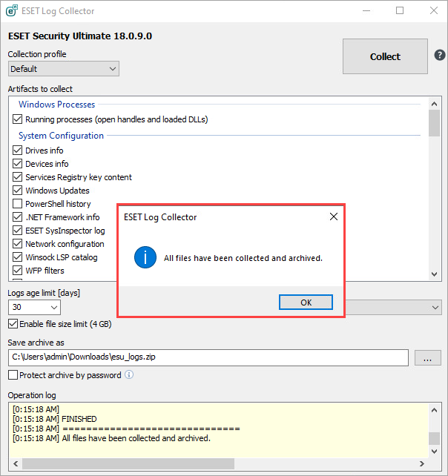
Task: Click the help question mark icon
Action: click(x=440, y=56)
